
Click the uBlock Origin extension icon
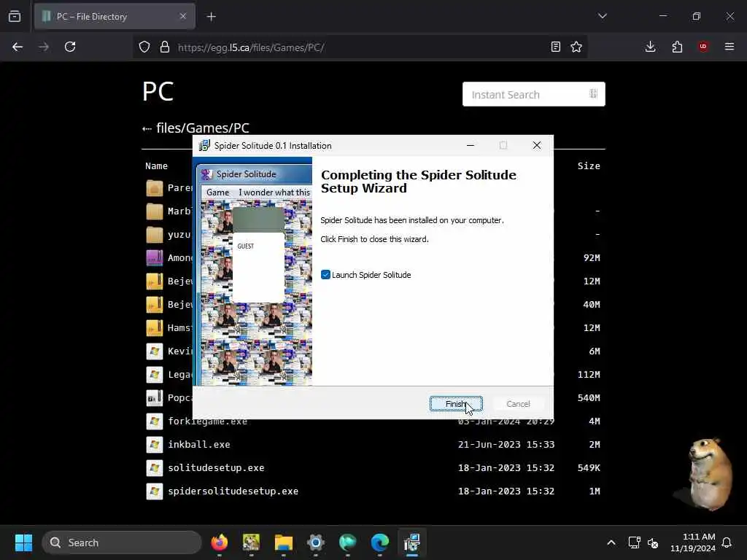[703, 47]
